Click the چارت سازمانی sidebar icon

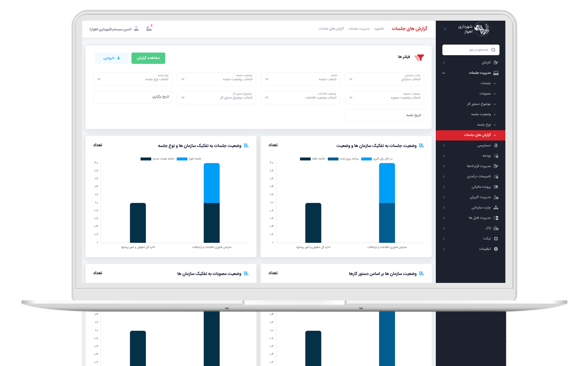click(x=496, y=208)
